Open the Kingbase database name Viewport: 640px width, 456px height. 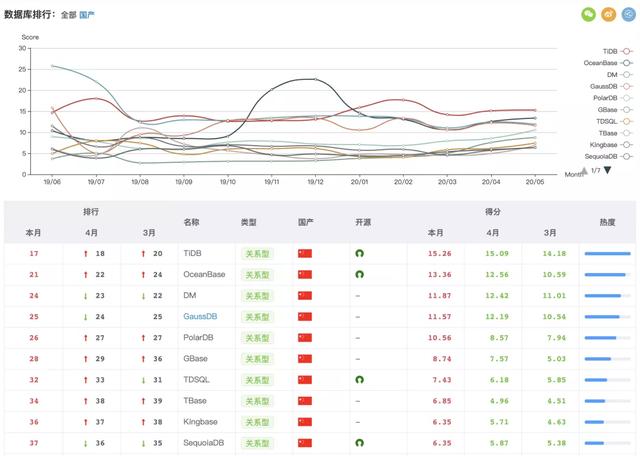click(x=200, y=422)
